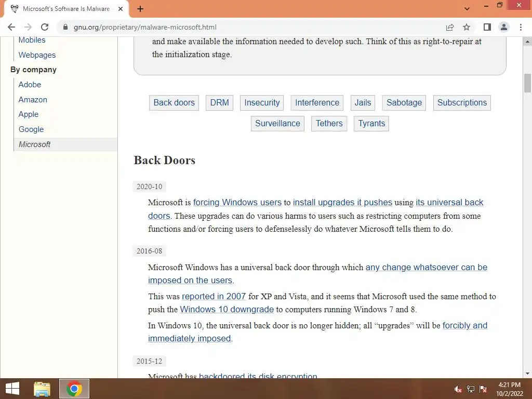The height and width of the screenshot is (399, 532).
Task: Open the Chrome side panel icon
Action: (x=487, y=27)
